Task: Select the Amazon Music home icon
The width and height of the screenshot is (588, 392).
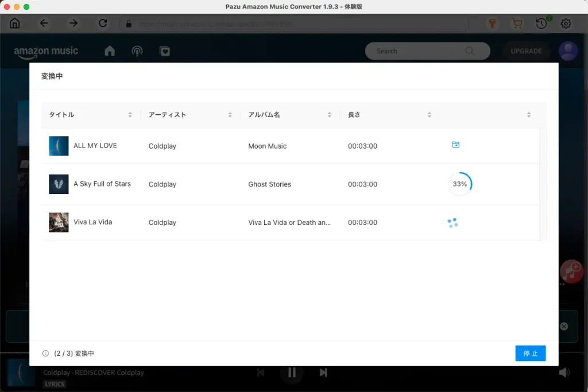Action: point(109,51)
